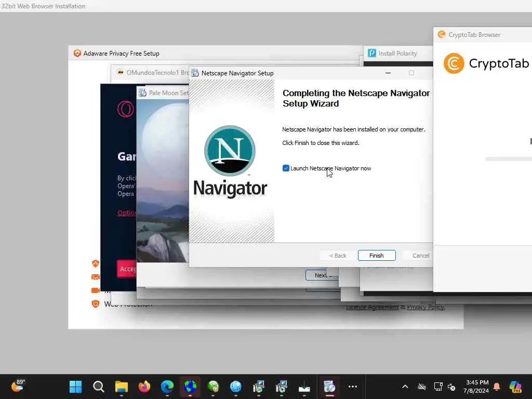The image size is (532, 399).
Task: Click the network status tray icon
Action: [438, 387]
